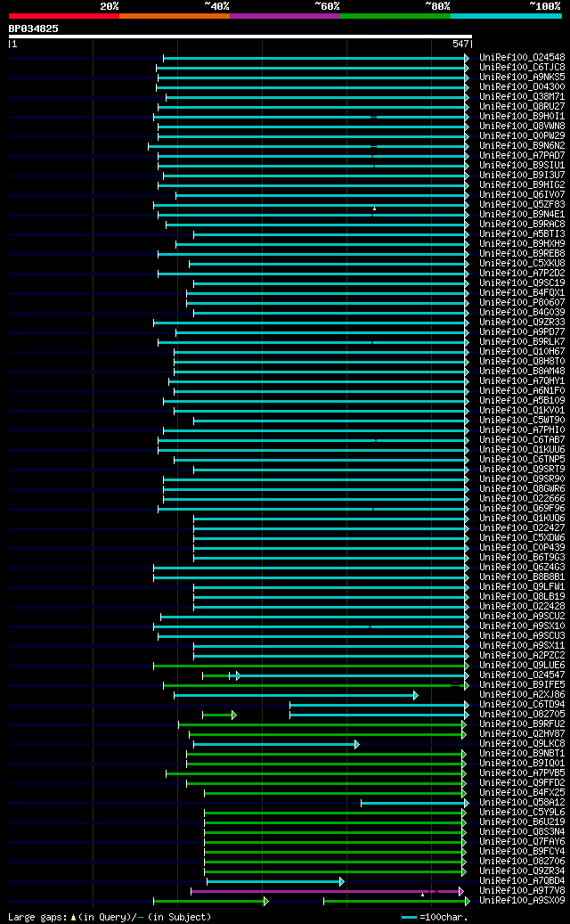
Task: Select the UniRef100_A7QHY1 label
Action: point(522,381)
